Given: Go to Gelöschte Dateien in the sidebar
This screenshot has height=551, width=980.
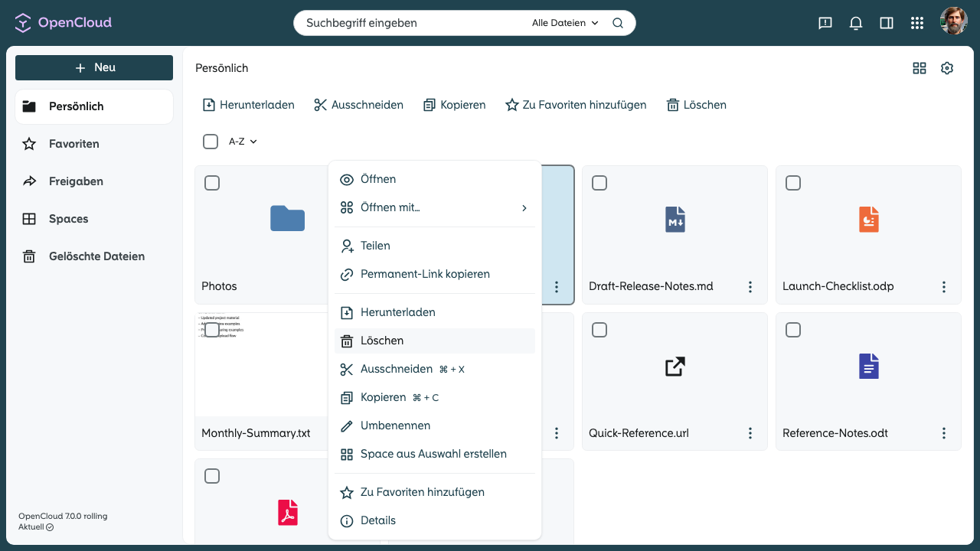Looking at the screenshot, I should click(x=94, y=256).
